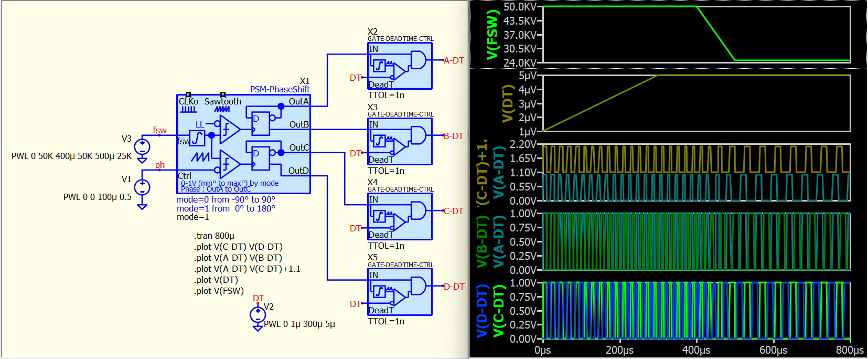Click the fsw net label near V3
Screen dimensions: 868x359
pos(160,130)
